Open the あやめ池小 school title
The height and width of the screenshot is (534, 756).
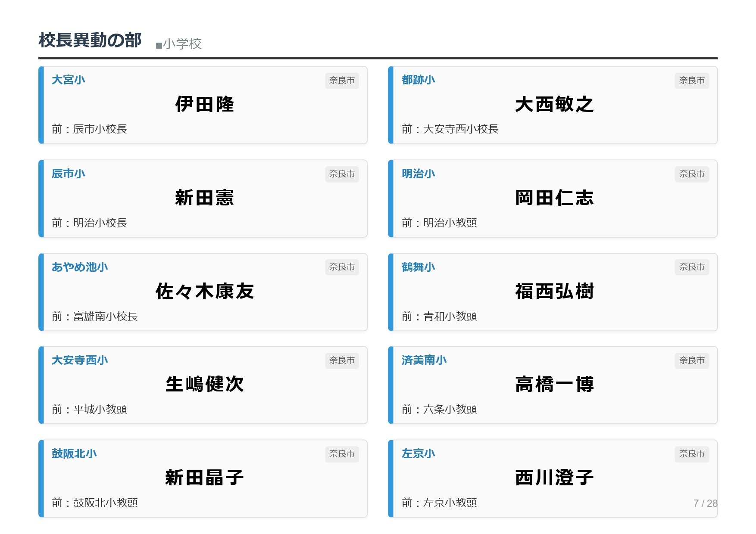(80, 267)
